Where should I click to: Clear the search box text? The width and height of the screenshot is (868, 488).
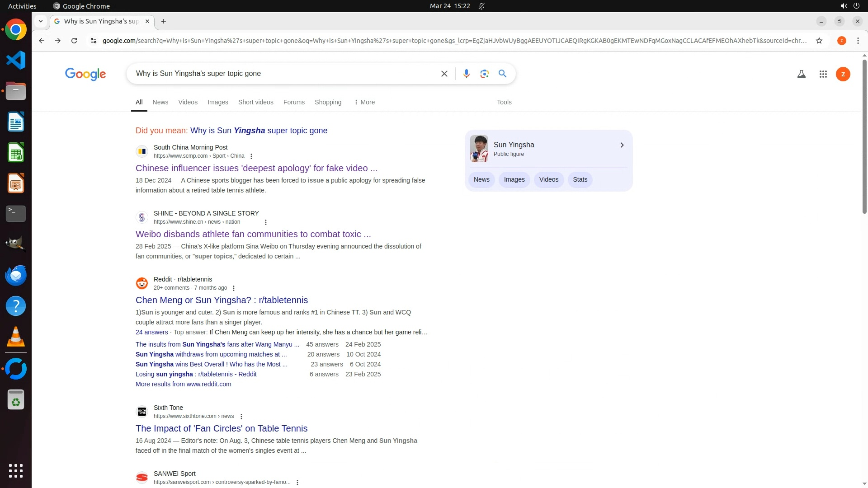tap(444, 74)
